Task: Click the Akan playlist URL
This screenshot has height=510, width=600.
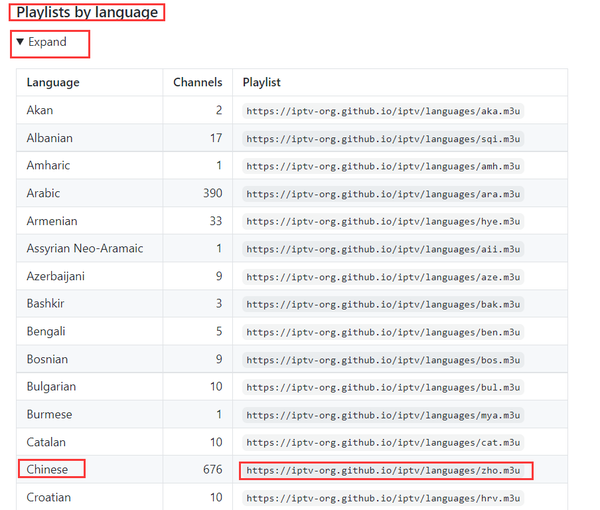Action: (x=384, y=111)
